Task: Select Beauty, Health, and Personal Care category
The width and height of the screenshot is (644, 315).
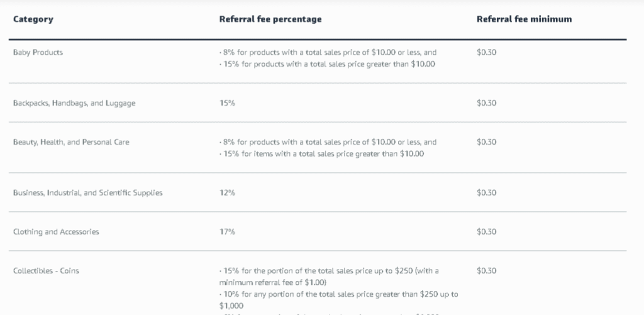Action: click(x=71, y=142)
